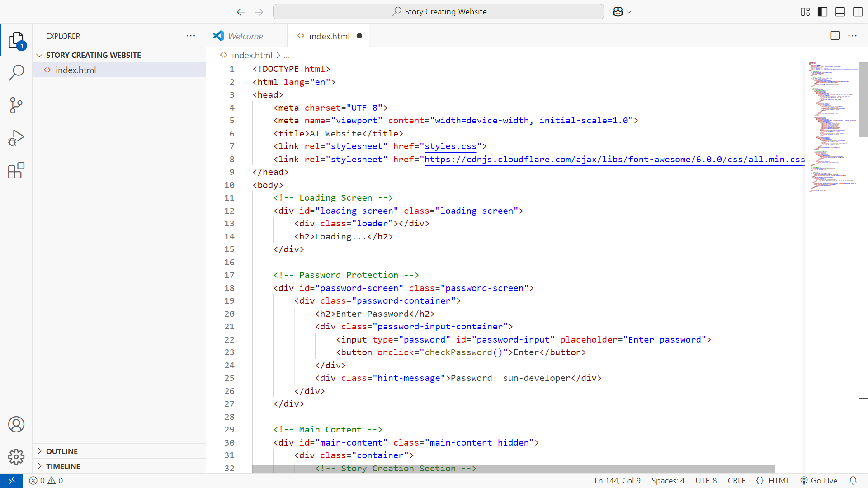The height and width of the screenshot is (488, 868).
Task: Open Copilot next to the search box
Action: tap(618, 12)
